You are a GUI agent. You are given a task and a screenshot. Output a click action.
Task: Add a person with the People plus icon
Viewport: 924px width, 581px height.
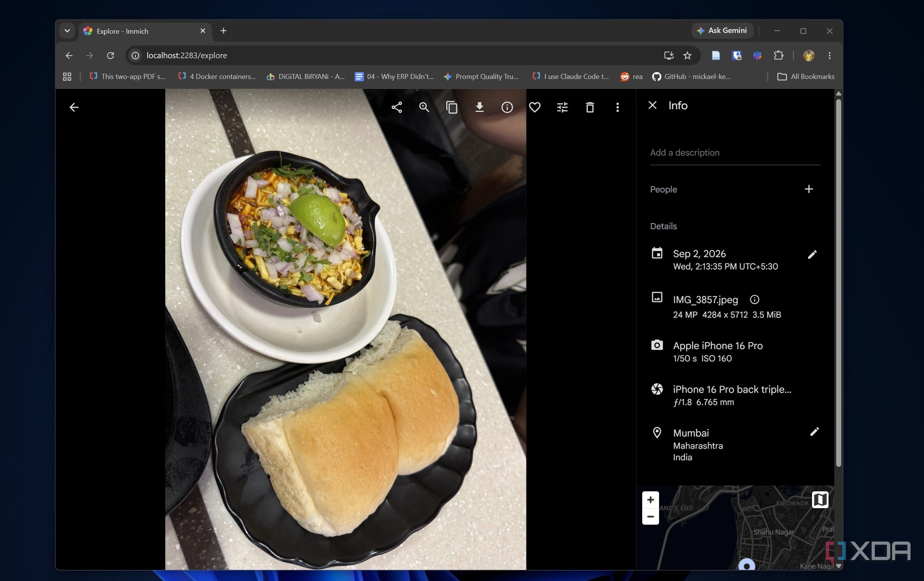[x=809, y=189]
